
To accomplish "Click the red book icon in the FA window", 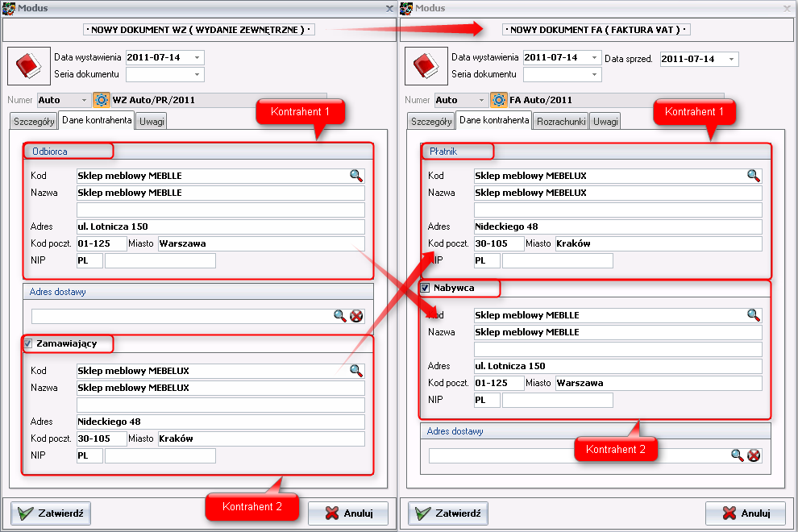I will (x=426, y=65).
